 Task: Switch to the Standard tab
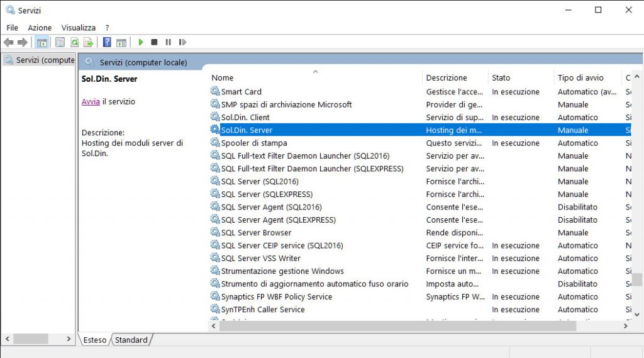131,340
